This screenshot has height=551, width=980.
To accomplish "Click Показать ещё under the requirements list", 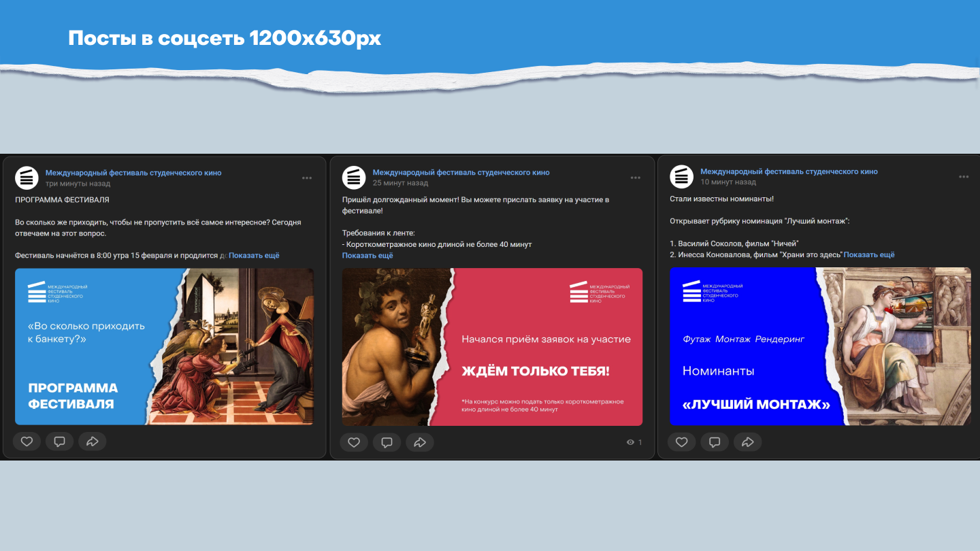I will point(367,256).
